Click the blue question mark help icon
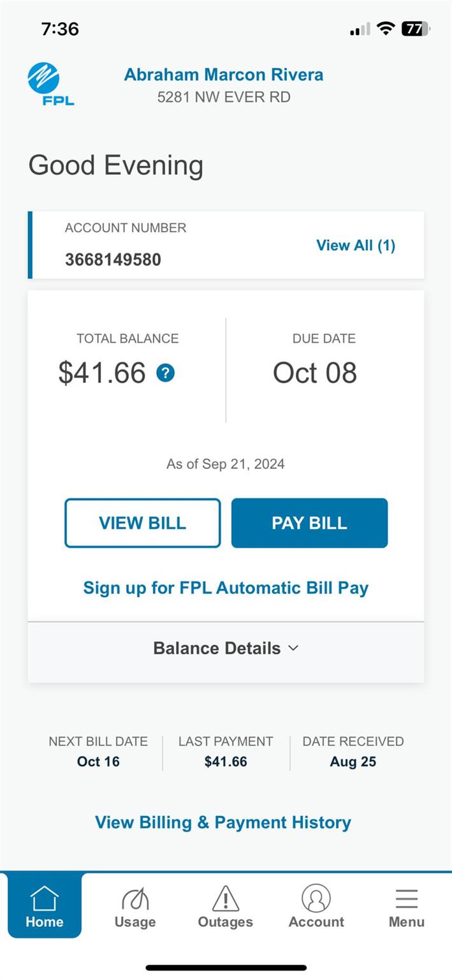This screenshot has height=980, width=452. [x=166, y=373]
